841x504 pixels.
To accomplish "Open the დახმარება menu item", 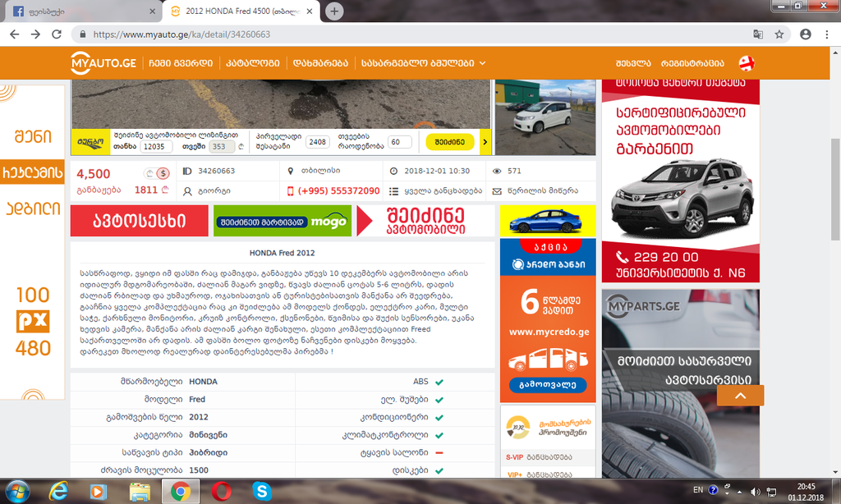I will (x=320, y=63).
